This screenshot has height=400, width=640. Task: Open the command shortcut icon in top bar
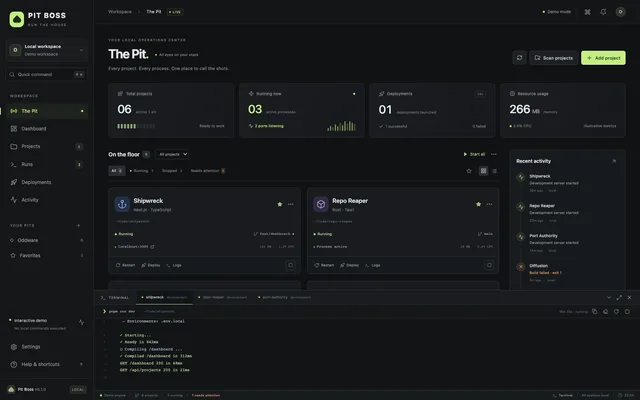(587, 12)
